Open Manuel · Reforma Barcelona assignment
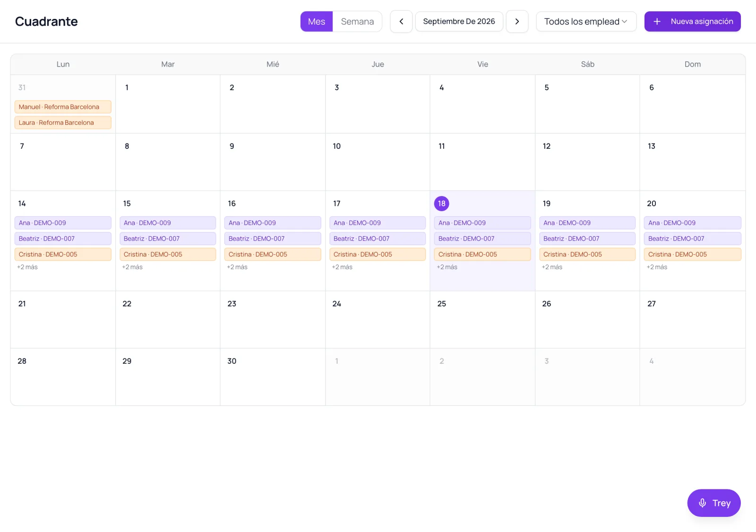 pyautogui.click(x=63, y=107)
